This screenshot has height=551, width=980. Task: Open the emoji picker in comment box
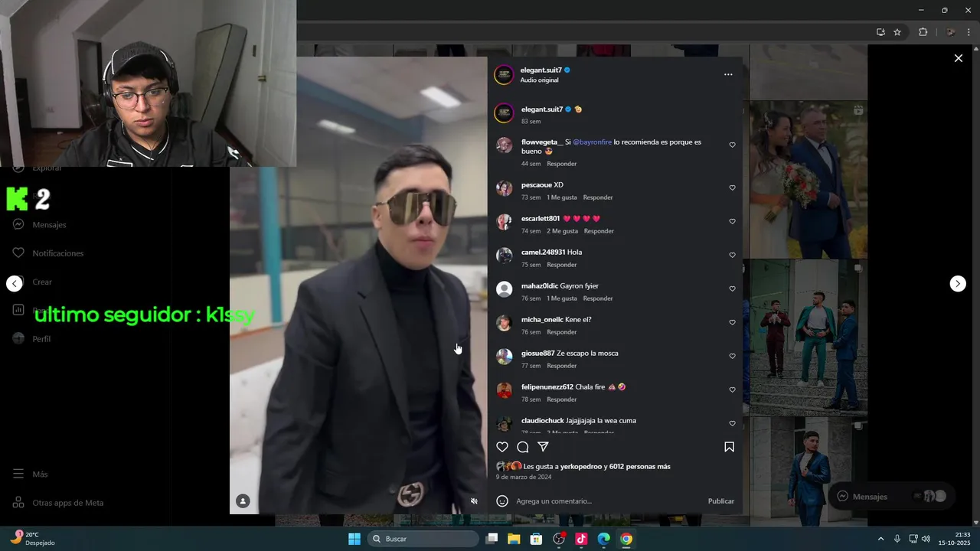click(502, 501)
